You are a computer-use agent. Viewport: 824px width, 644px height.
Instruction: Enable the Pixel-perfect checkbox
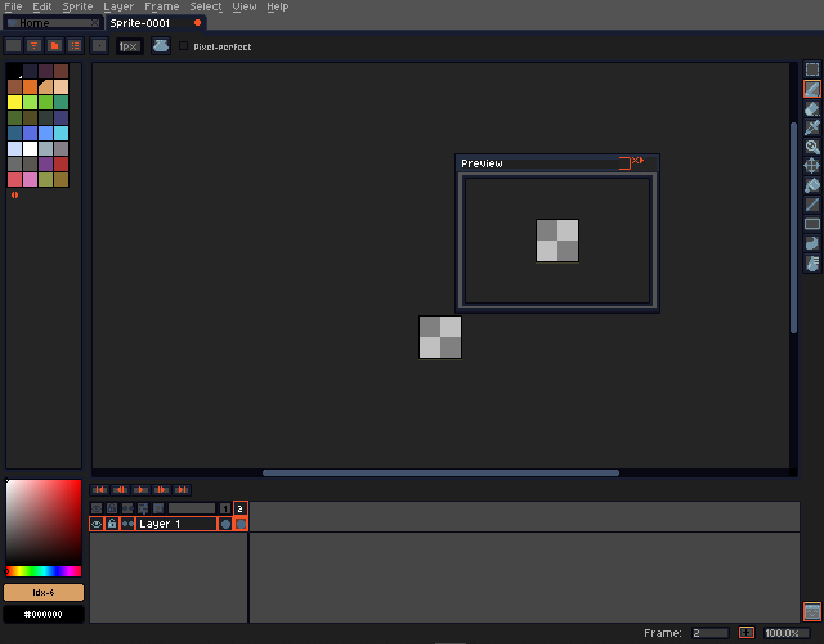pyautogui.click(x=184, y=46)
